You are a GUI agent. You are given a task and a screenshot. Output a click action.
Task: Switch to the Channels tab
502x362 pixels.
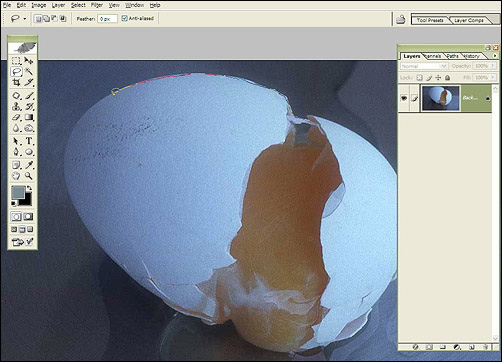(x=433, y=56)
